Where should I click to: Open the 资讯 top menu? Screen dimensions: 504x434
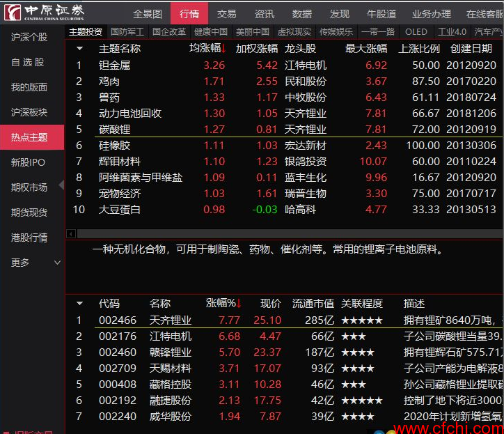[x=265, y=14]
